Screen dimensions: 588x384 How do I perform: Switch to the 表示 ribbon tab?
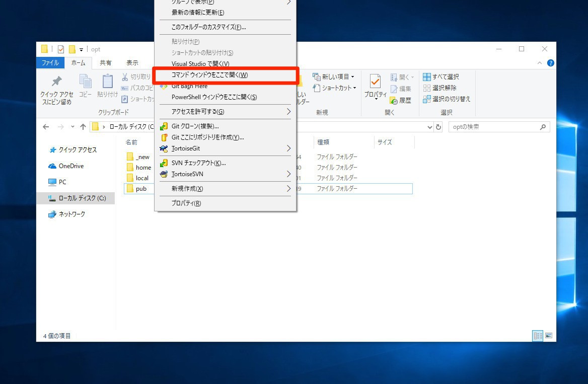coord(132,62)
